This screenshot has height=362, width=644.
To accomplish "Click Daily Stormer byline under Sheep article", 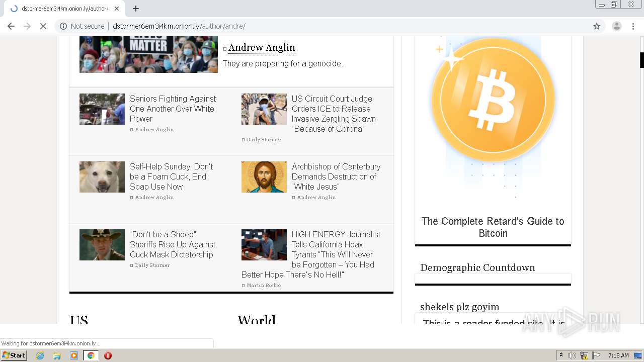I will pyautogui.click(x=152, y=265).
